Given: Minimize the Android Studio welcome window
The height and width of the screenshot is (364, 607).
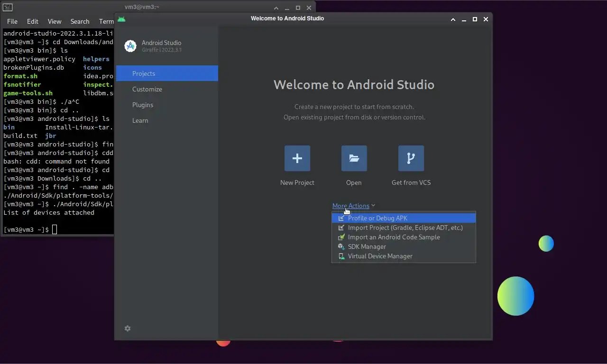Looking at the screenshot, I should (x=464, y=19).
